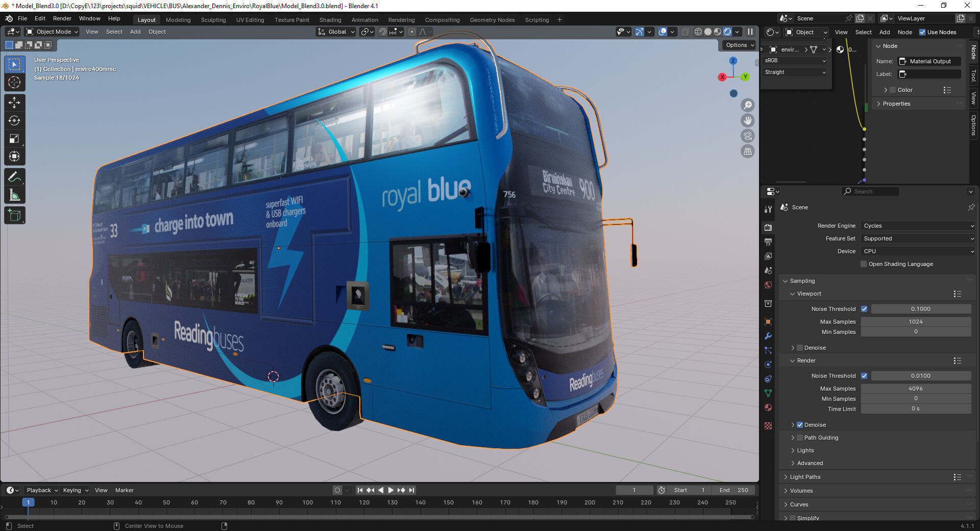Click Render Time Limit field
The width and height of the screenshot is (980, 531).
916,408
